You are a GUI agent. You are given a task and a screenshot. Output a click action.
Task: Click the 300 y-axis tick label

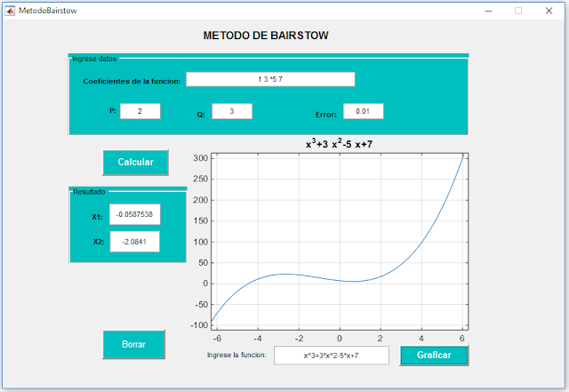click(200, 158)
